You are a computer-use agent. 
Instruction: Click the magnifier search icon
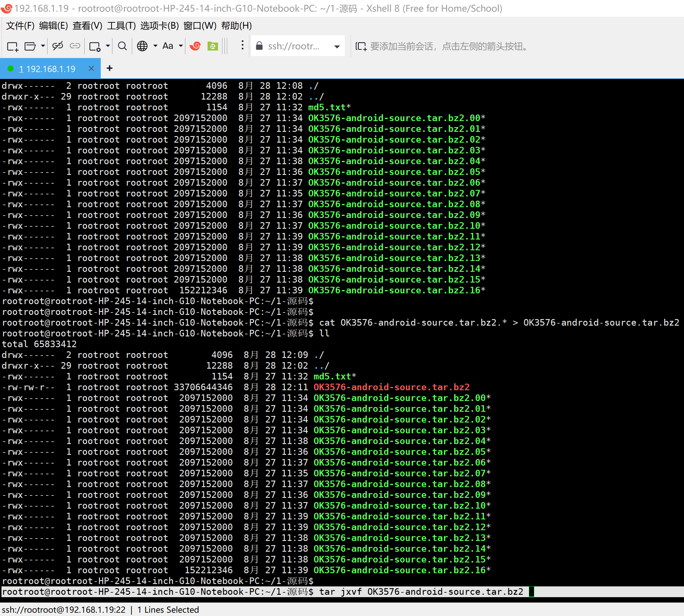pos(123,46)
